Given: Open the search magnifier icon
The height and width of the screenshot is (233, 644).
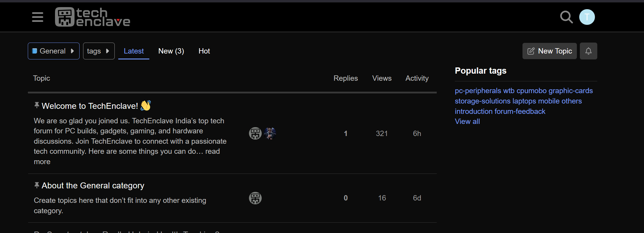Looking at the screenshot, I should point(566,17).
